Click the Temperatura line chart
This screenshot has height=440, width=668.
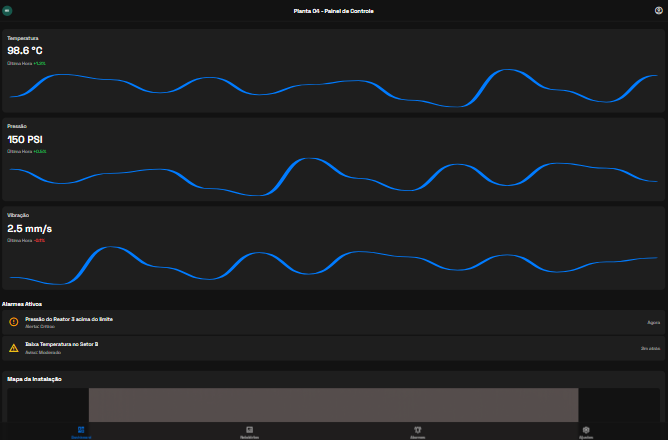[x=333, y=88]
